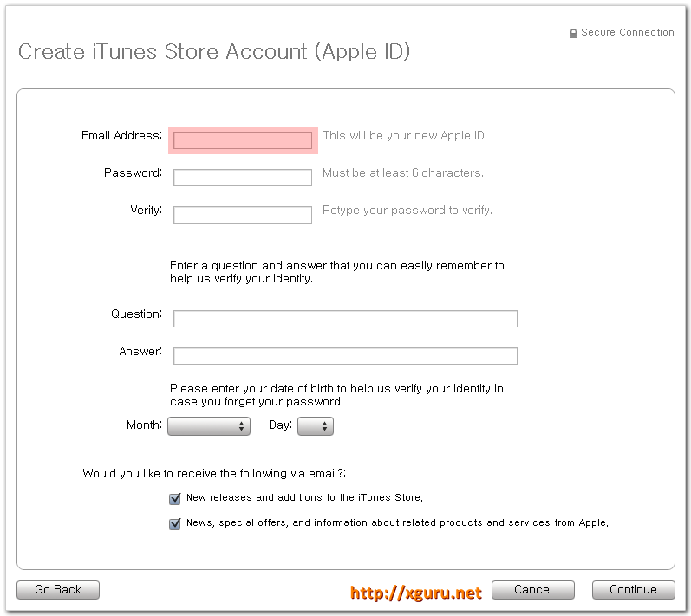Click the security Question input box
This screenshot has height=616, width=691.
click(345, 319)
